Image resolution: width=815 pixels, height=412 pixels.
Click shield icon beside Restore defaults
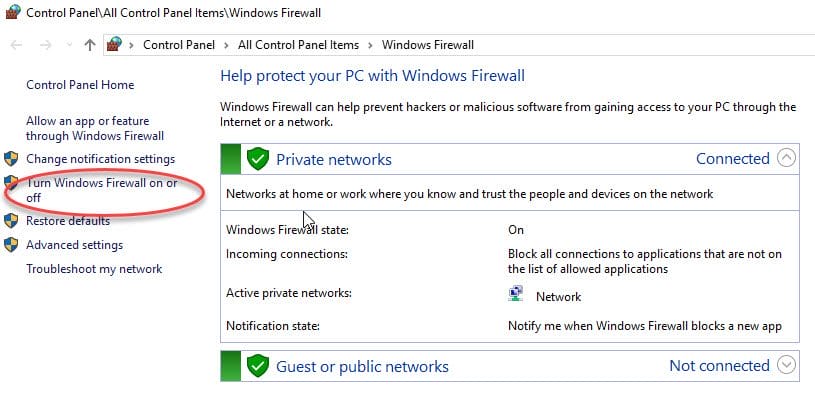11,221
